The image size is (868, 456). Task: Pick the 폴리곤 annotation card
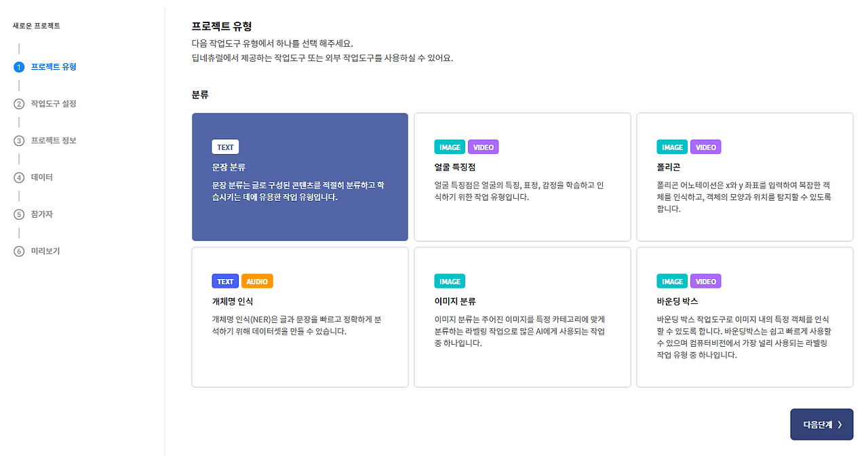745,176
